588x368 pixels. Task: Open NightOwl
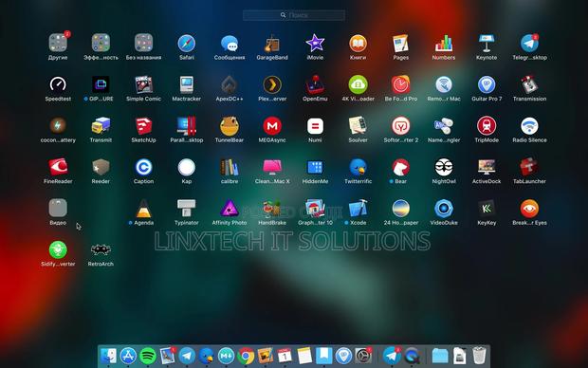coord(444,167)
